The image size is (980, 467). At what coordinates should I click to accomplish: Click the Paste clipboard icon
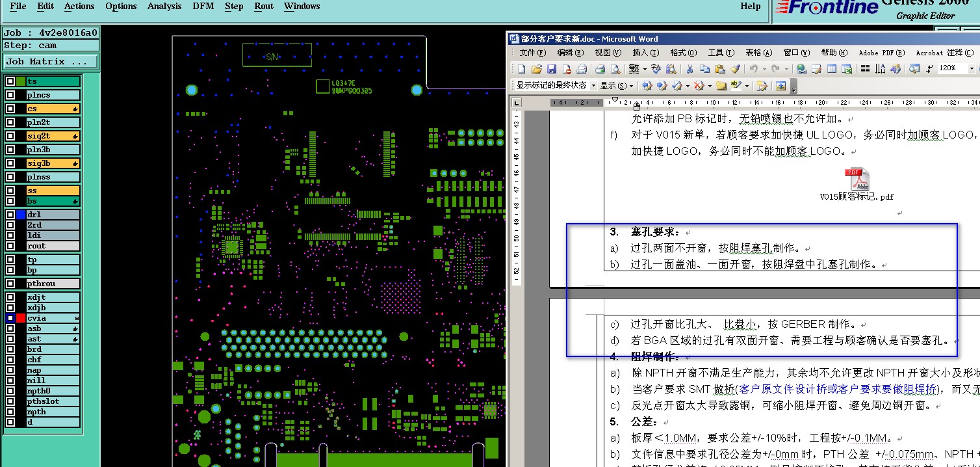pos(720,69)
